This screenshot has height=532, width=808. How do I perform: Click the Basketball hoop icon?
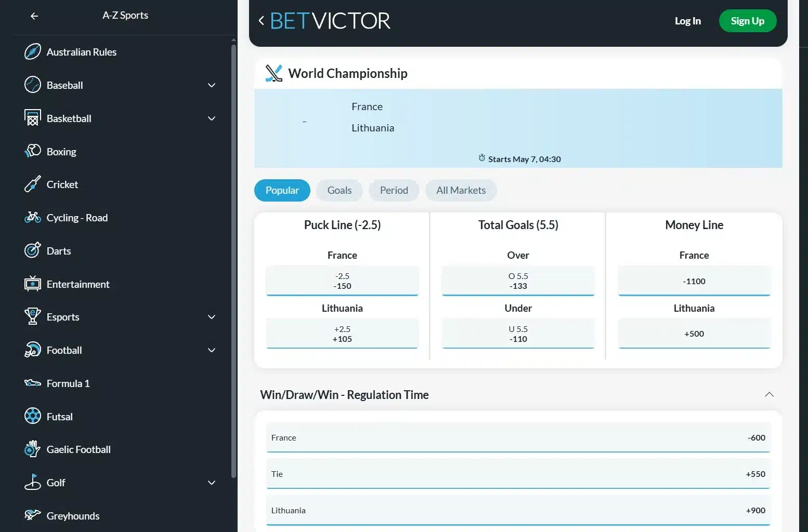tap(33, 118)
